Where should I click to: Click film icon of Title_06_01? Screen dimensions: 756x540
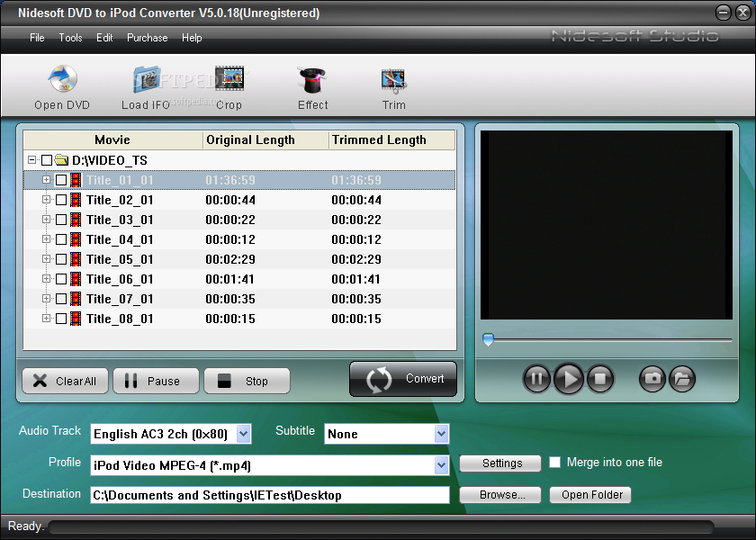point(76,279)
